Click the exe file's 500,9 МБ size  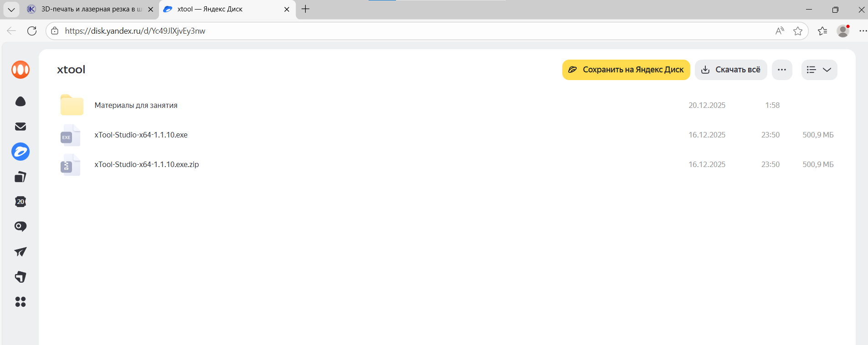(818, 135)
